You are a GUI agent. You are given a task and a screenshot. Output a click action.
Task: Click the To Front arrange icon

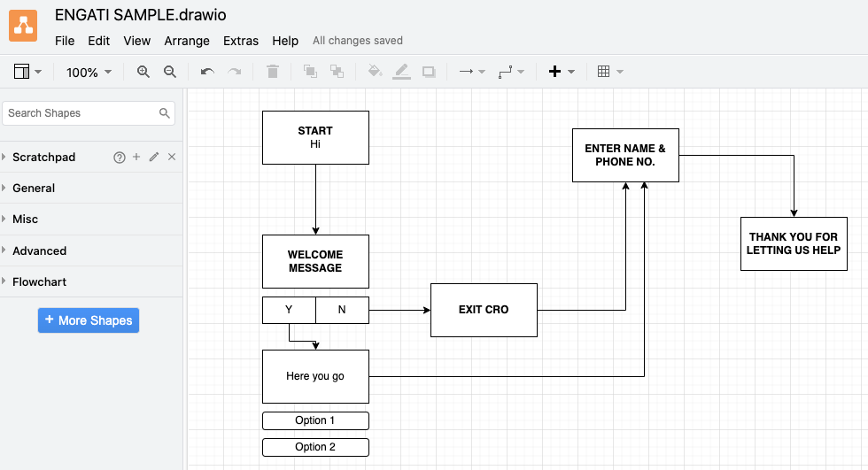tap(310, 72)
